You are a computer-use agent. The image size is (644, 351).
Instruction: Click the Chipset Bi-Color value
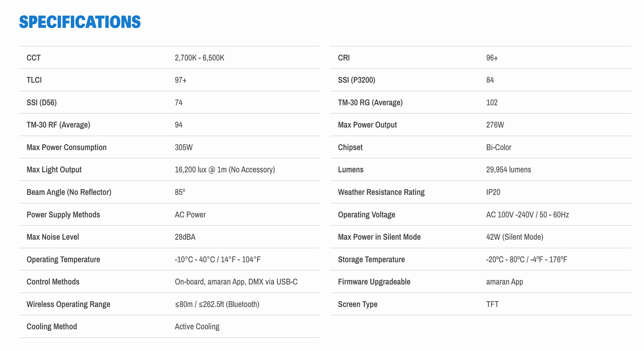coord(499,147)
